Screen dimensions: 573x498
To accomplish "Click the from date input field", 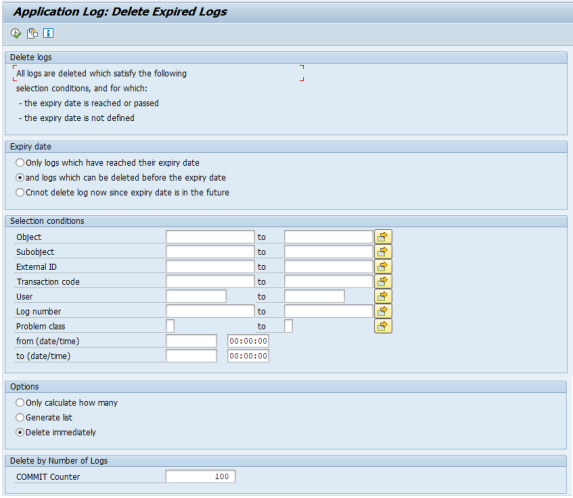I will pyautogui.click(x=191, y=341).
